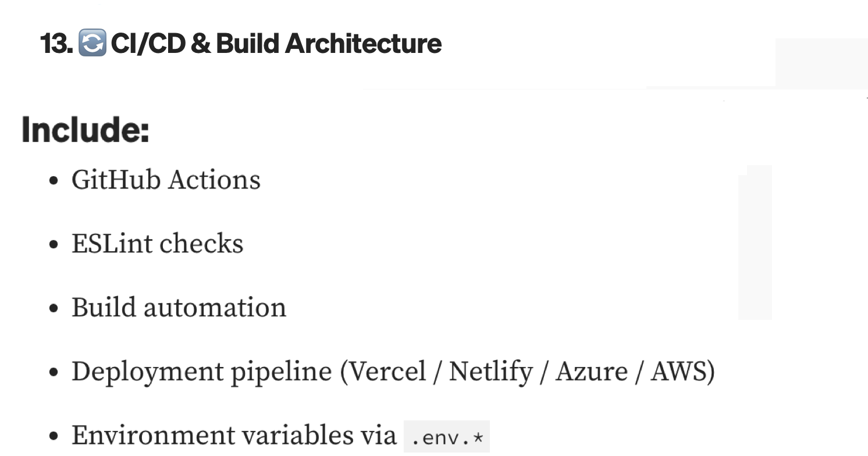Click the bullet point before "Build automation"
868x456 pixels.
[x=54, y=309]
